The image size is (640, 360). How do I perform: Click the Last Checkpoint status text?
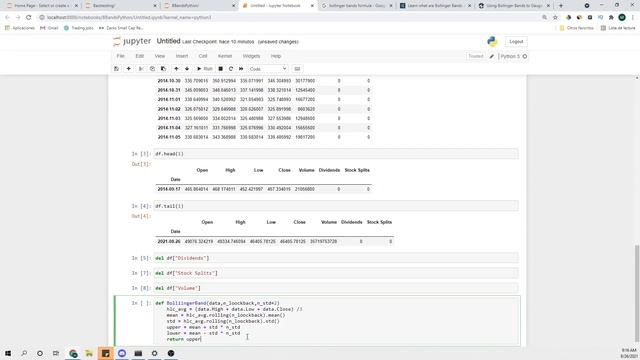218,42
